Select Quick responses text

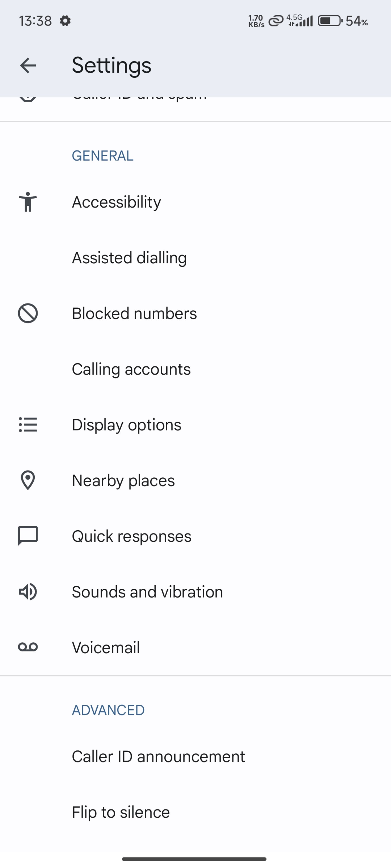click(132, 536)
